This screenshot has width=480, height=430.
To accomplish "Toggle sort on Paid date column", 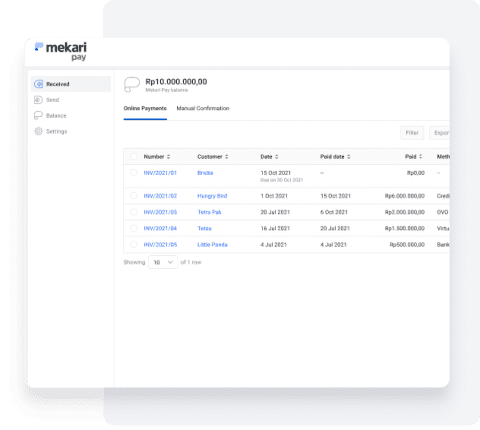I will [349, 157].
